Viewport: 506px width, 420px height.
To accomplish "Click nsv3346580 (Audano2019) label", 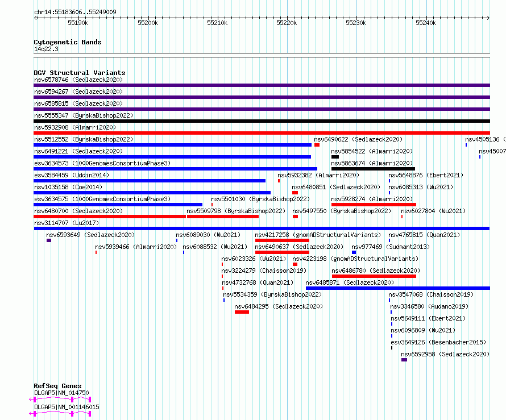I will [x=429, y=306].
